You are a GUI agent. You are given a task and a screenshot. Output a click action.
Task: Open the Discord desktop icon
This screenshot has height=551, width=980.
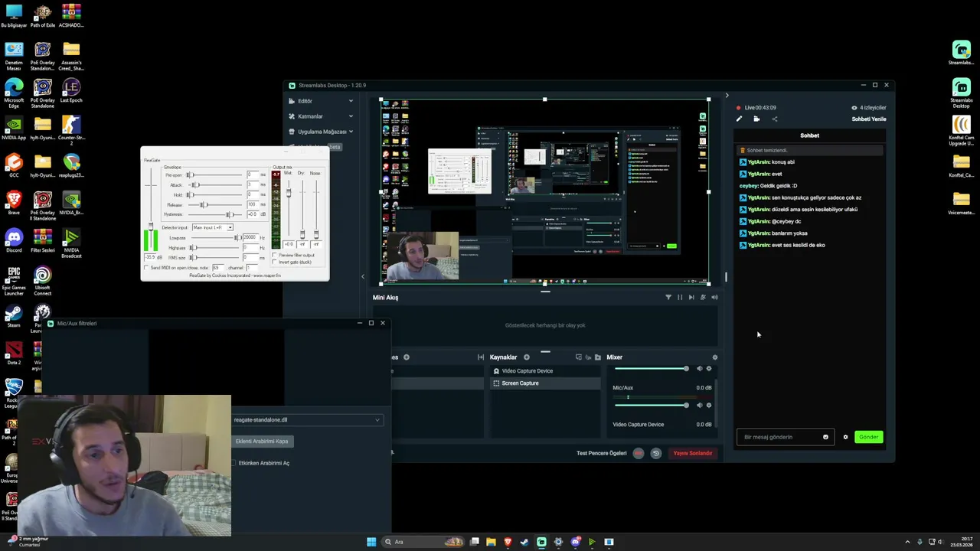[x=14, y=241]
